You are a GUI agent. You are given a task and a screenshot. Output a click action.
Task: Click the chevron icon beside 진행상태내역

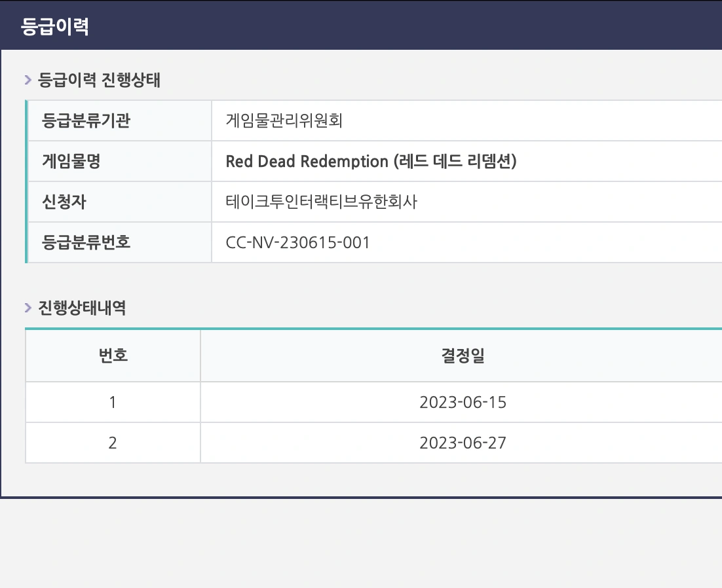[x=28, y=307]
